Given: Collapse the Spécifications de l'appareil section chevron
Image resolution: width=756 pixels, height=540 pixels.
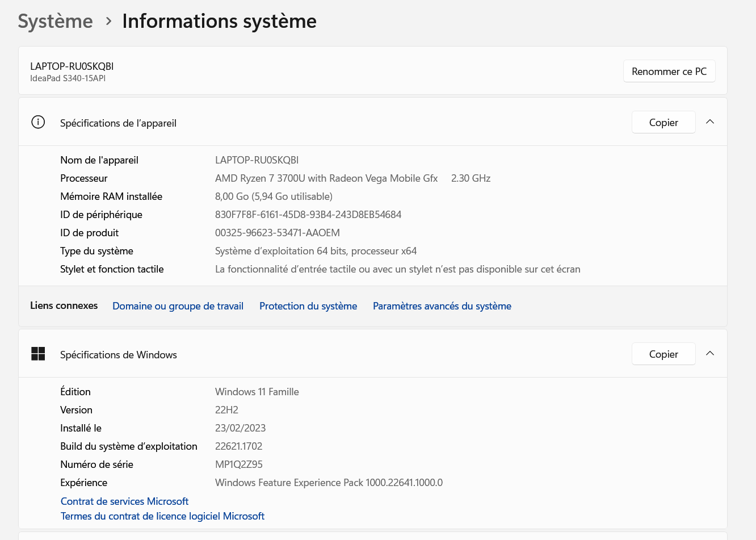Looking at the screenshot, I should tap(710, 122).
